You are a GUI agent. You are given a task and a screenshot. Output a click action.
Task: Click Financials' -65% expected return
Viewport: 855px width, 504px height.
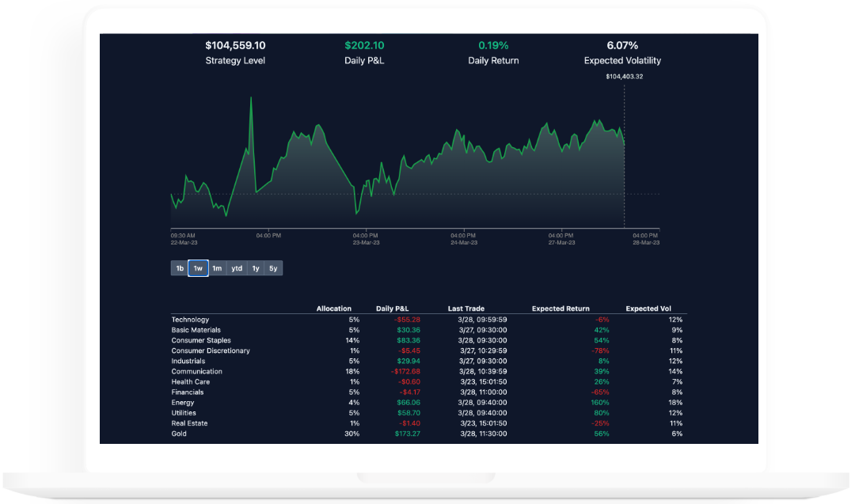600,392
